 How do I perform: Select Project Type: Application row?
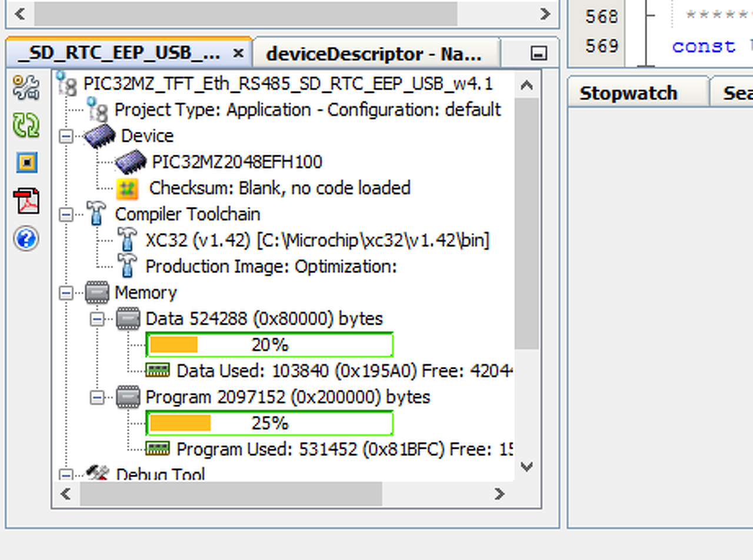[308, 109]
